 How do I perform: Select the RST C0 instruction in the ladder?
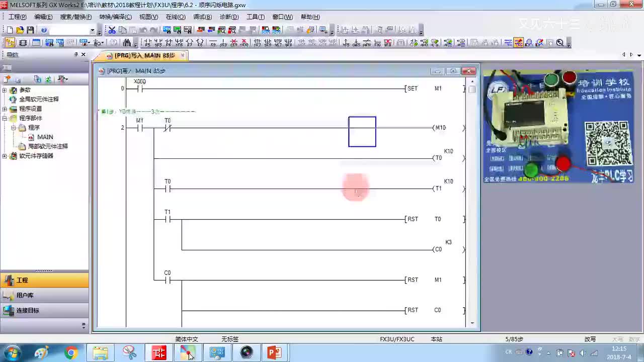tap(435, 310)
